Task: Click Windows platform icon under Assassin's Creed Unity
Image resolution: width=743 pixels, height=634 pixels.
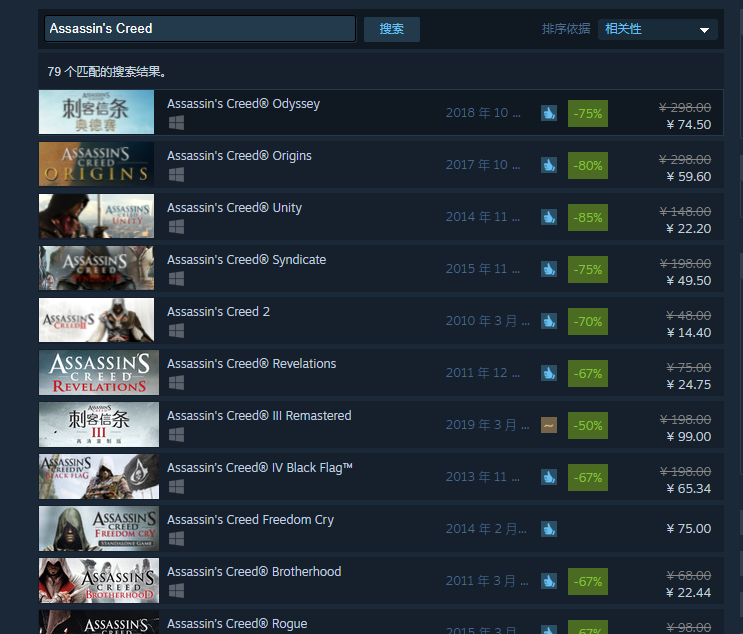Action: [x=176, y=226]
